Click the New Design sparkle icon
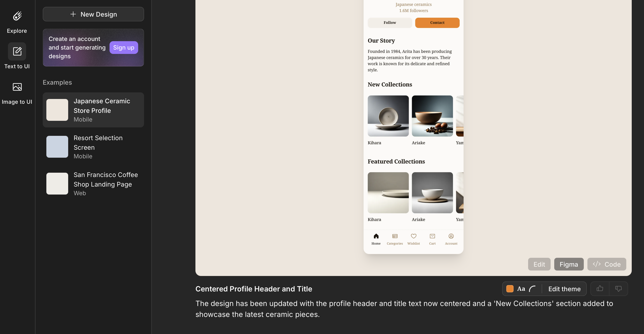 pos(73,14)
